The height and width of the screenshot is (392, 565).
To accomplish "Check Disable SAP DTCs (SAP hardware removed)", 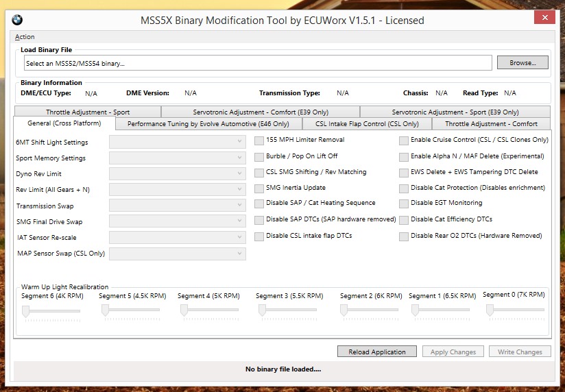I will 259,220.
